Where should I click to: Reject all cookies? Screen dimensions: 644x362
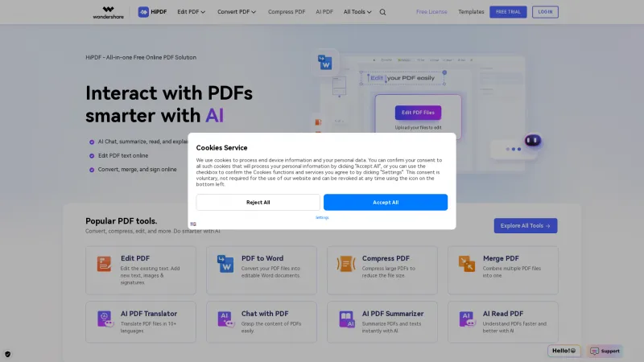pyautogui.click(x=258, y=203)
